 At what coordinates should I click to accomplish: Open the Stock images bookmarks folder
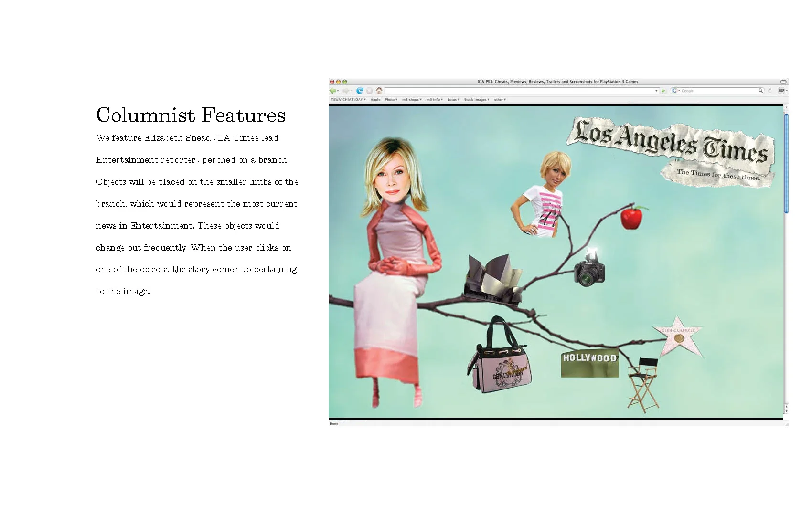click(477, 100)
